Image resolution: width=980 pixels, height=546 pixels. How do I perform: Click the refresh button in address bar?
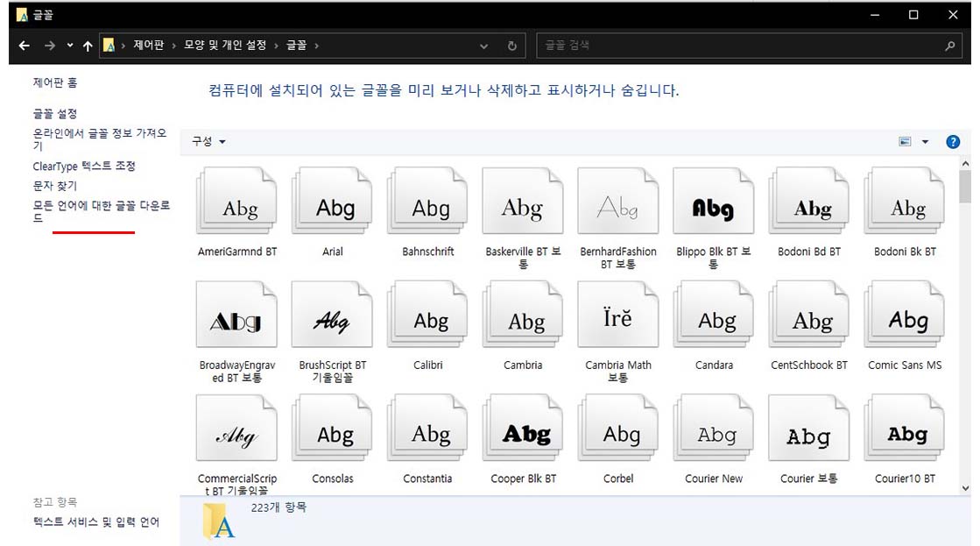(x=511, y=46)
